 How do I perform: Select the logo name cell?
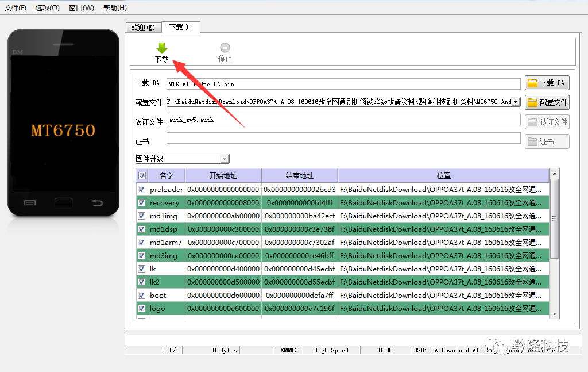pyautogui.click(x=167, y=309)
